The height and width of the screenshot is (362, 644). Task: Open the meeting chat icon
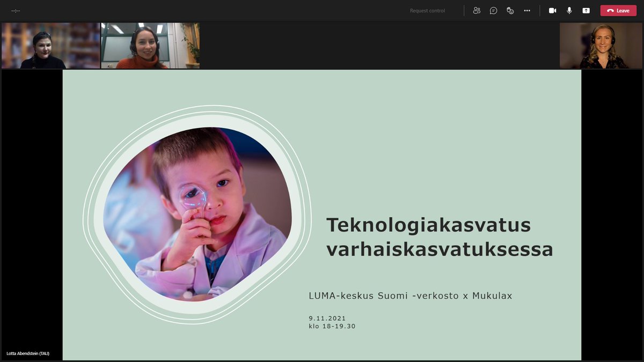pyautogui.click(x=494, y=11)
